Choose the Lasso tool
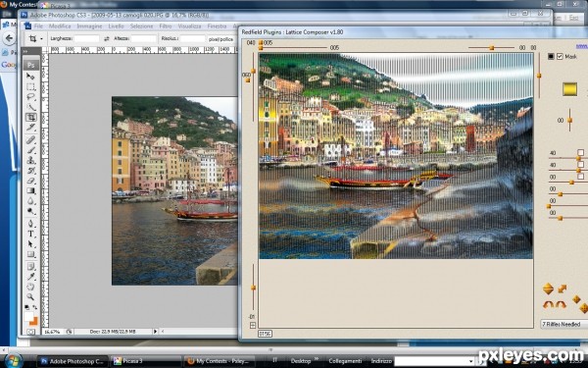 pyautogui.click(x=30, y=97)
